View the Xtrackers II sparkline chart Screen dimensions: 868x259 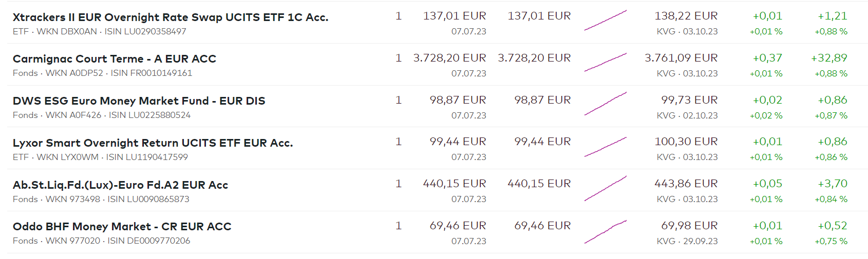(605, 21)
